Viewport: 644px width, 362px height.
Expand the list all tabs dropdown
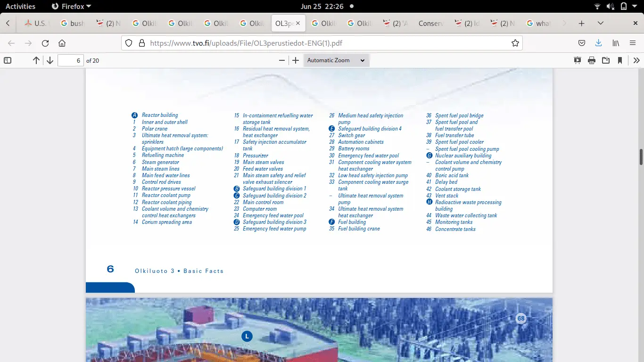601,23
